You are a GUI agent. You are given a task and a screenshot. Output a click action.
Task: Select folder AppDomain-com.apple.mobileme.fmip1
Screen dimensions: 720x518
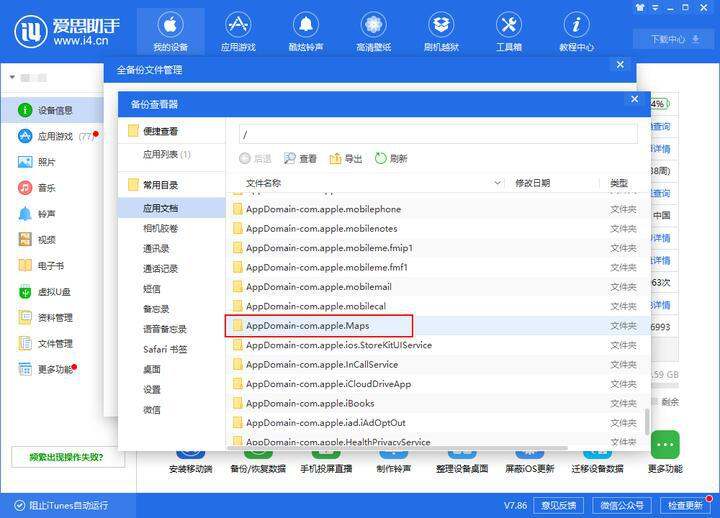click(x=436, y=248)
